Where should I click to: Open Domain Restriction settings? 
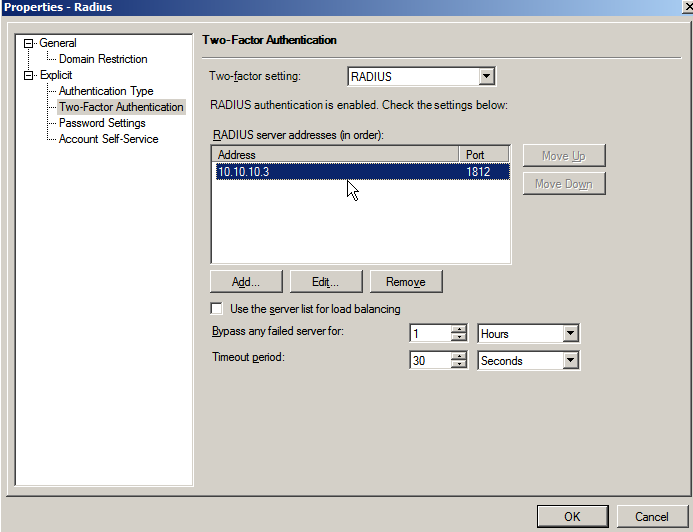[x=103, y=59]
